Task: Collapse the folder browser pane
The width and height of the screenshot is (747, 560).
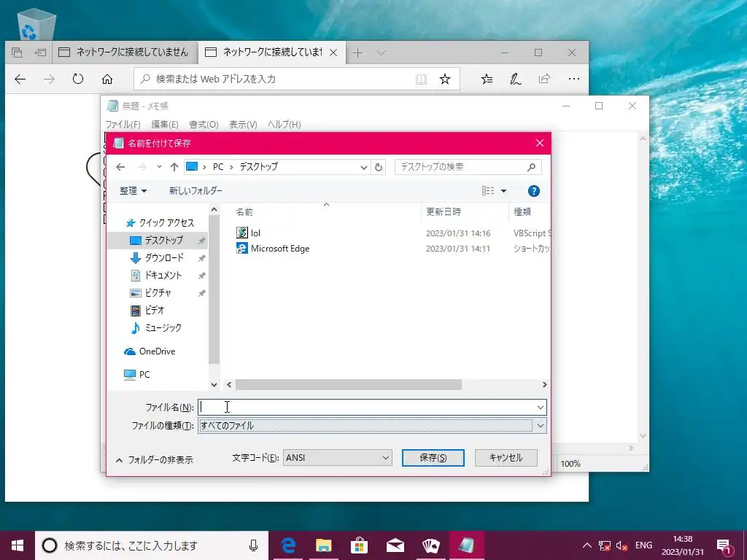Action: pyautogui.click(x=155, y=460)
